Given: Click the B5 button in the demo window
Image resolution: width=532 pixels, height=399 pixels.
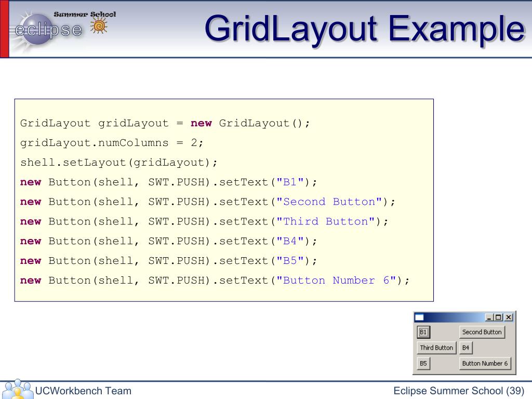Looking at the screenshot, I should [423, 363].
